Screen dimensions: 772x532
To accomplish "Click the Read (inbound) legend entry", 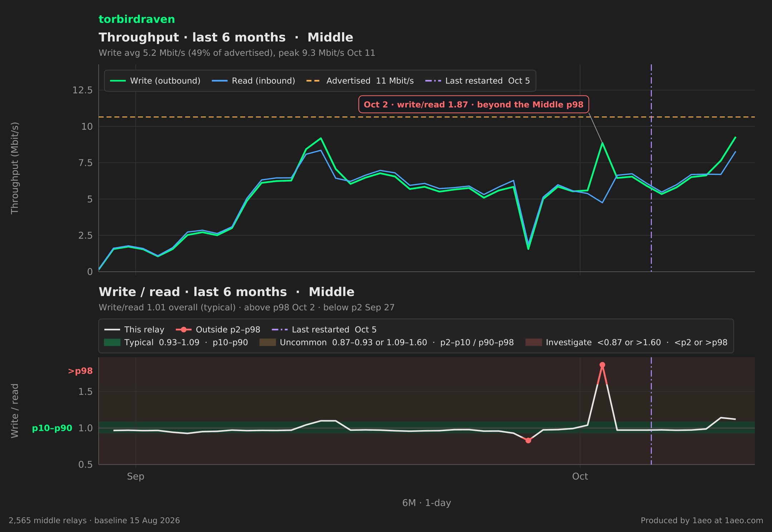I will pyautogui.click(x=253, y=81).
